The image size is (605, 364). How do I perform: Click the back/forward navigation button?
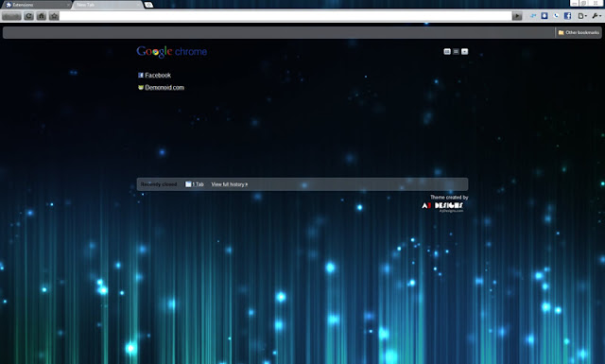tap(11, 16)
